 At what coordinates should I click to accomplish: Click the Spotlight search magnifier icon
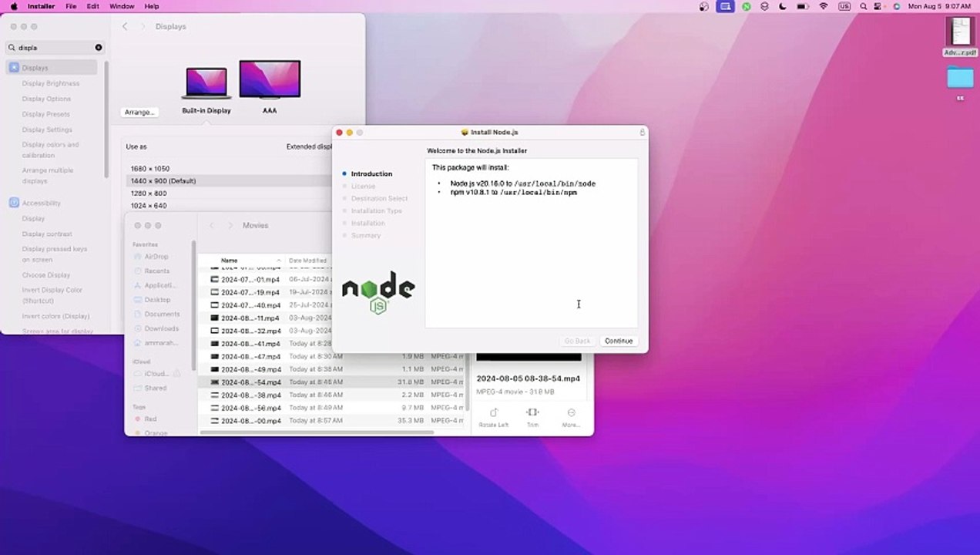point(863,6)
